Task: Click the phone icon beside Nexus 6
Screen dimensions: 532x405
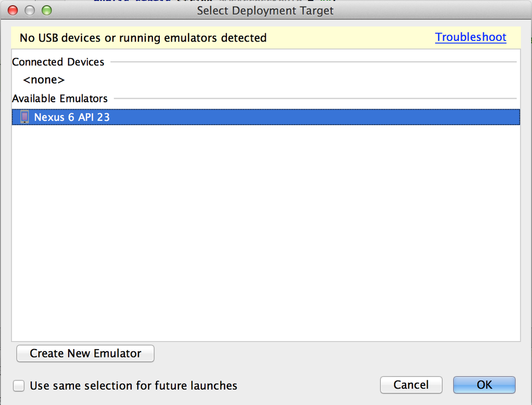Action: tap(24, 117)
